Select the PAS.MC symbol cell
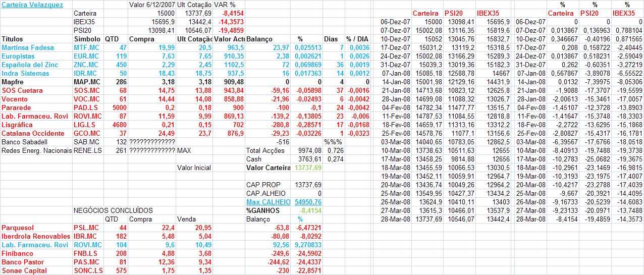 [86, 262]
